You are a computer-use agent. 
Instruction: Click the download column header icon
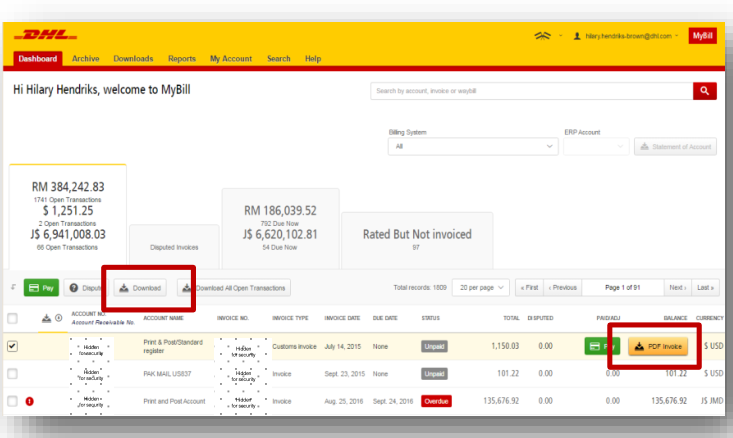46,318
